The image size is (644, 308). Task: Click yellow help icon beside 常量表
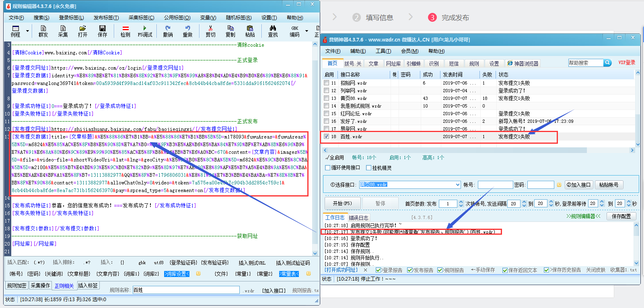pos(309,273)
